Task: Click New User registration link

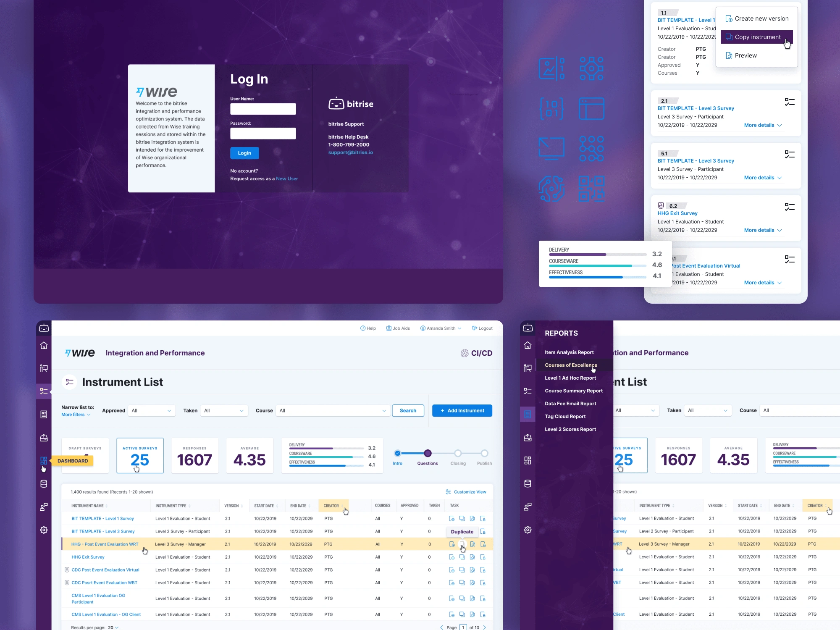Action: click(287, 178)
